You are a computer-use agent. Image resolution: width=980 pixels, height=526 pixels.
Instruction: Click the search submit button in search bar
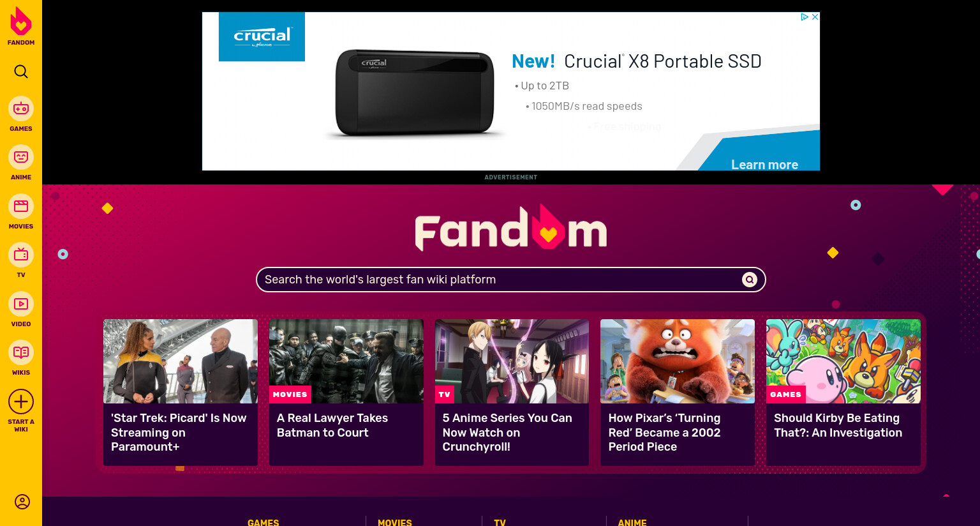(750, 280)
